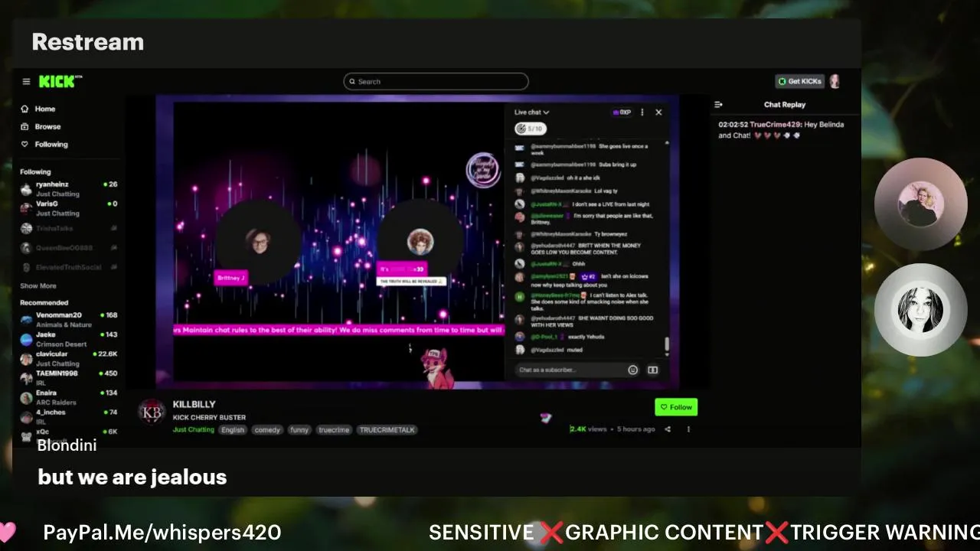Share the stream via share icon
This screenshot has height=551, width=980.
point(668,429)
